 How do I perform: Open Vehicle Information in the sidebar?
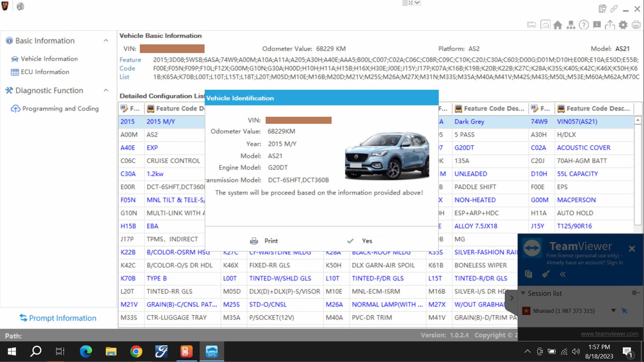[x=44, y=59]
